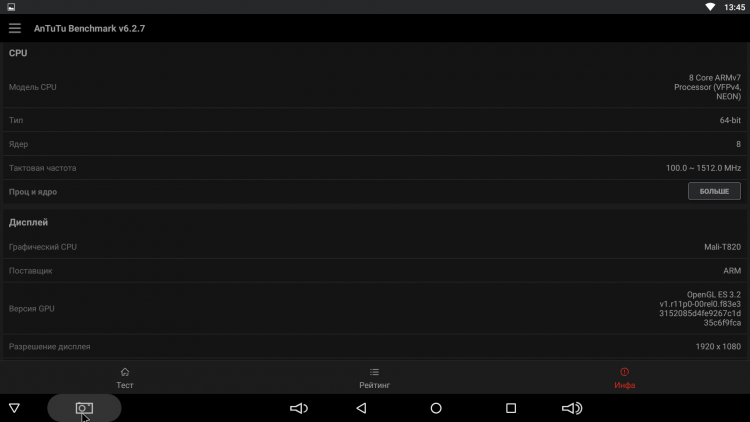This screenshot has height=422, width=750.
Task: Lower volume with the speaker-down icon
Action: click(x=299, y=408)
